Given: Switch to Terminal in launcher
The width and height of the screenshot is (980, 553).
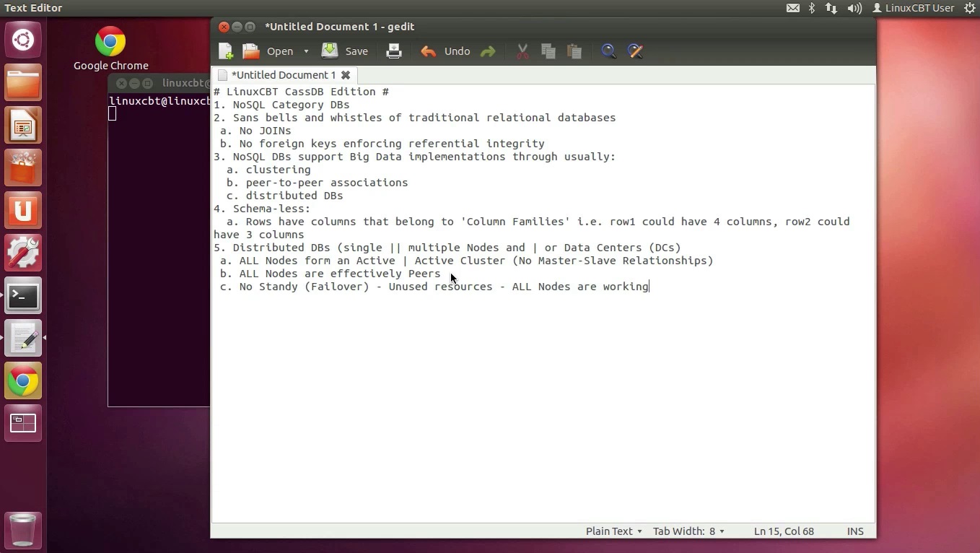Looking at the screenshot, I should (x=23, y=295).
